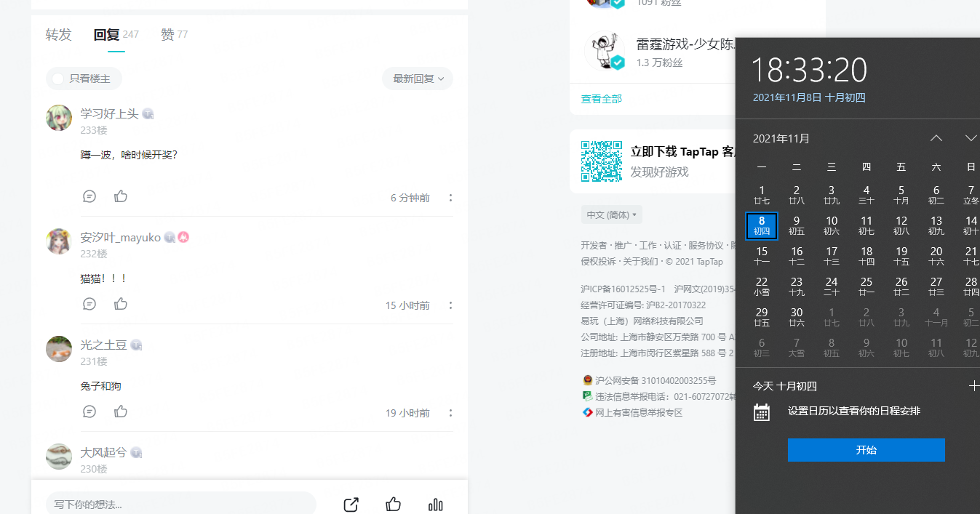This screenshot has width=980, height=514.
Task: Click the bar chart icon in bottom bar
Action: [436, 505]
